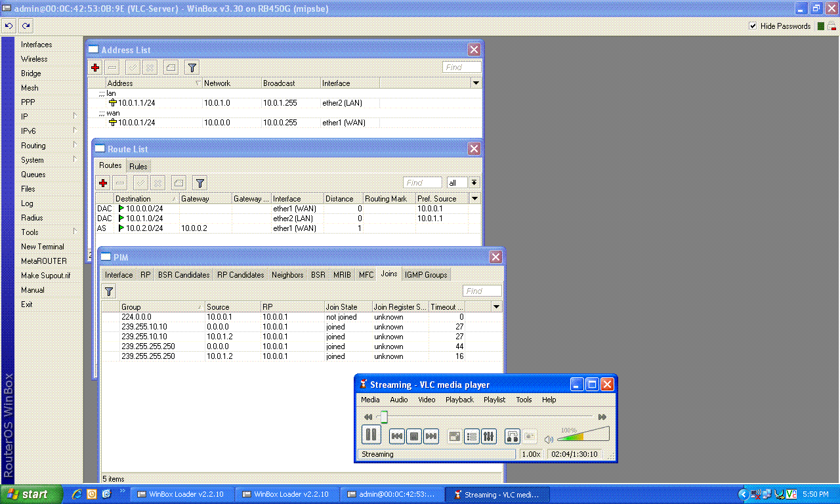This screenshot has height=504, width=840.
Task: Pause playback in VLC media player
Action: click(371, 435)
